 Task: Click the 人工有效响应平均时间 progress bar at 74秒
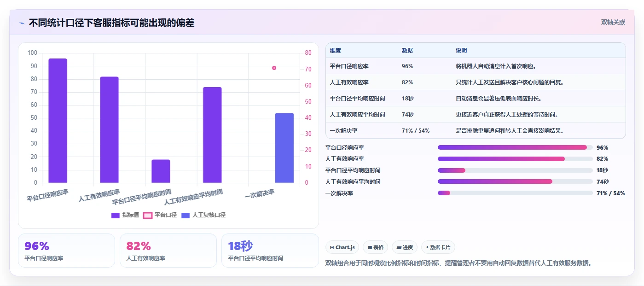515,182
